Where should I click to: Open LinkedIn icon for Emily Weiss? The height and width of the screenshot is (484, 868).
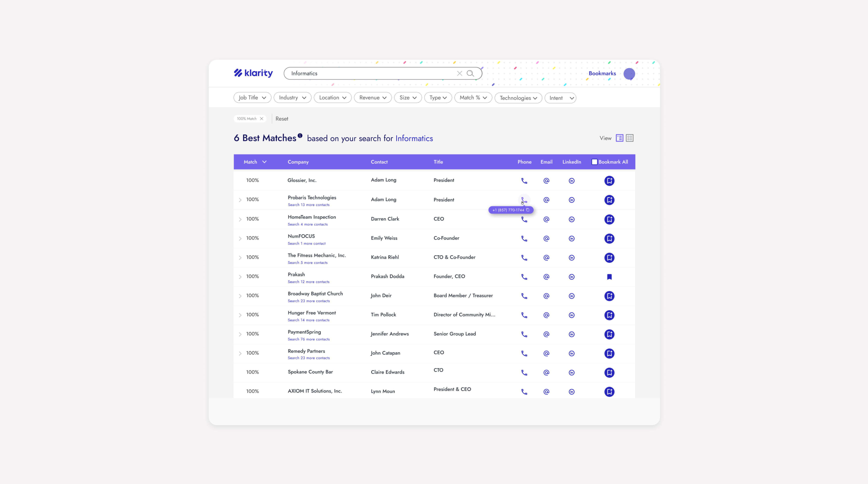[571, 238]
